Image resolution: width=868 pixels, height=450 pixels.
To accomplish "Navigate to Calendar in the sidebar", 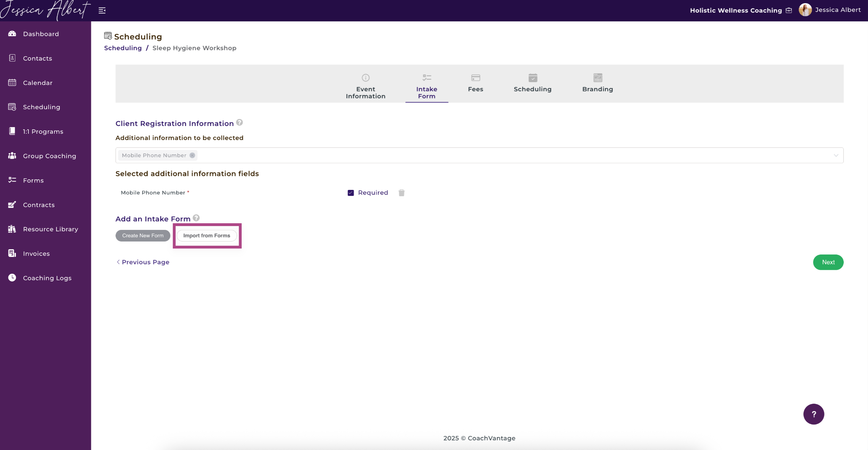I will (38, 83).
